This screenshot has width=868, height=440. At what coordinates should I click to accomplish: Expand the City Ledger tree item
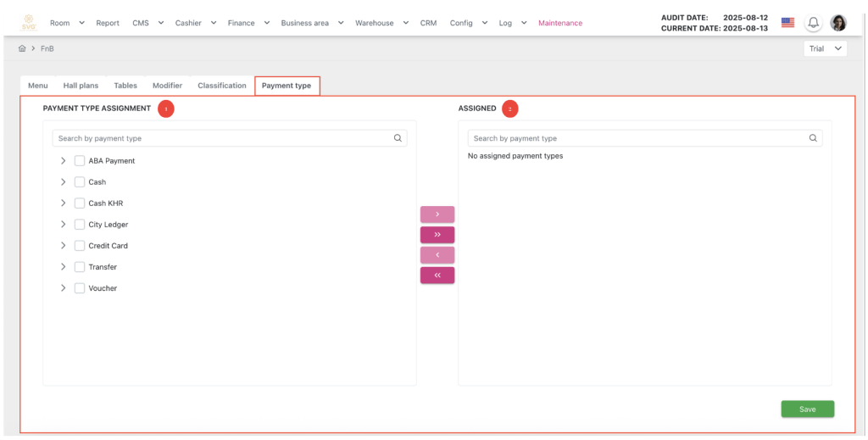(64, 225)
